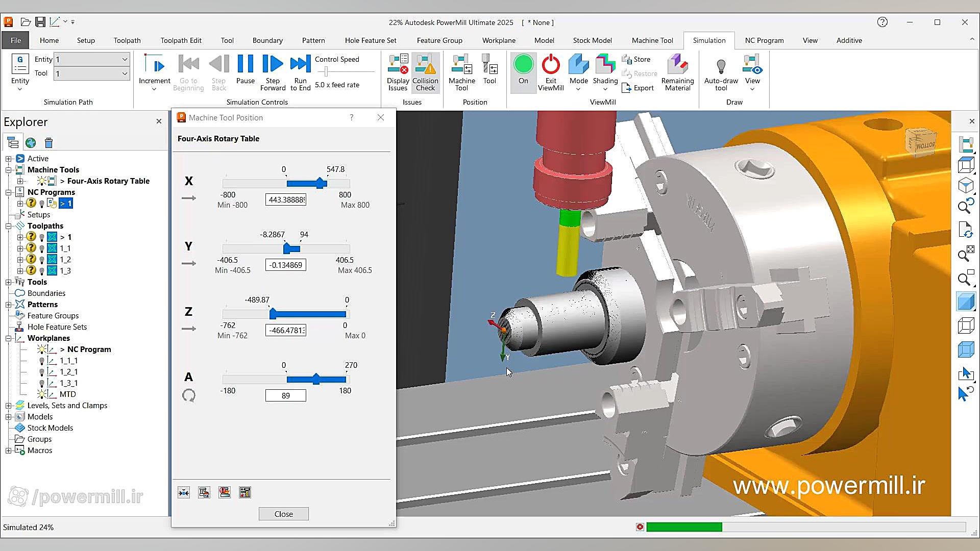The width and height of the screenshot is (980, 551).
Task: Click the A axis rotate icon
Action: click(x=189, y=395)
